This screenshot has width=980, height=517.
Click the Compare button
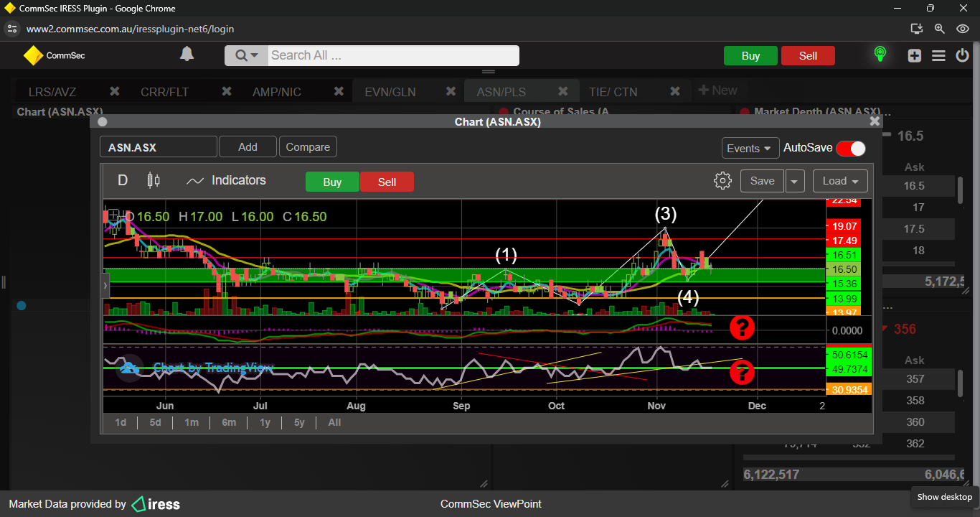(308, 147)
